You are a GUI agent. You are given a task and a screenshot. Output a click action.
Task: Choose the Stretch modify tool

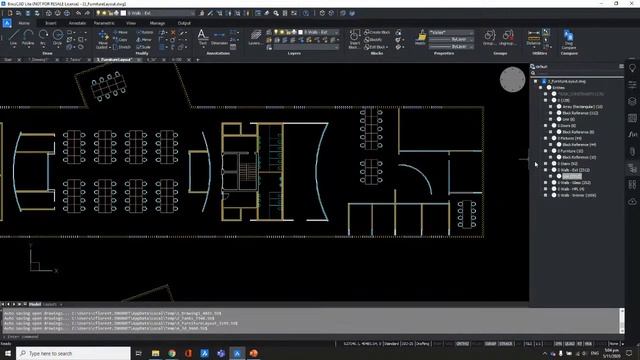tap(122, 47)
